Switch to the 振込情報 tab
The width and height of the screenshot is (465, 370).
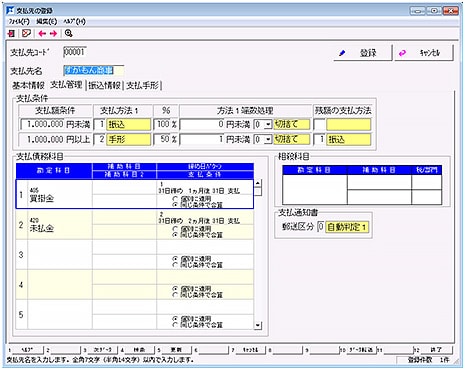(104, 86)
